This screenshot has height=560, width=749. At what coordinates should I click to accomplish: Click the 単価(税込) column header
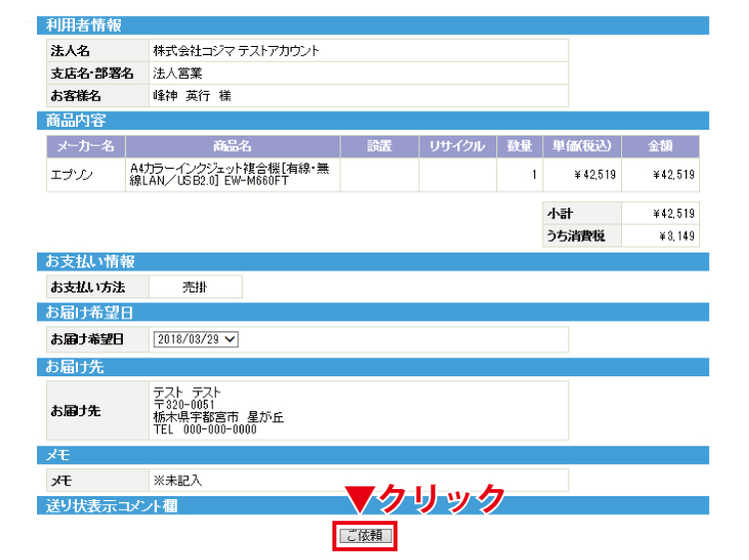coord(582,147)
